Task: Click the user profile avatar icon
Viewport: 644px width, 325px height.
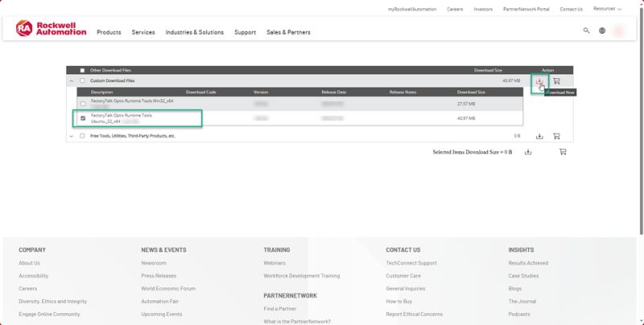Action: click(x=618, y=31)
